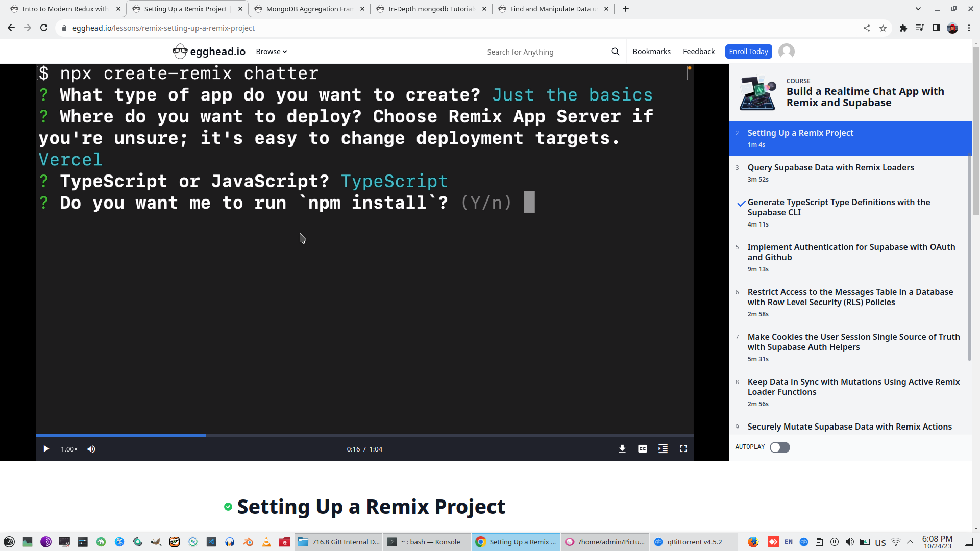The height and width of the screenshot is (551, 980).
Task: Open the Bookmarks link
Action: (x=651, y=52)
